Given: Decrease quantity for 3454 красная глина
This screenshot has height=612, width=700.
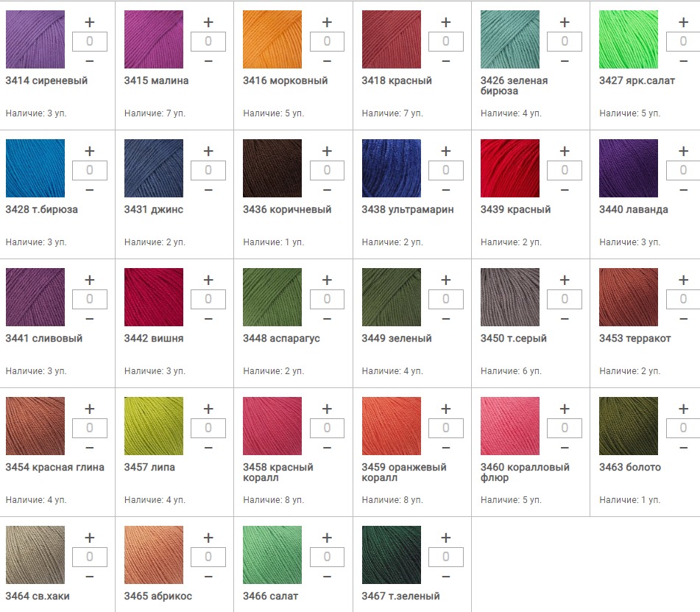Looking at the screenshot, I should tap(90, 447).
